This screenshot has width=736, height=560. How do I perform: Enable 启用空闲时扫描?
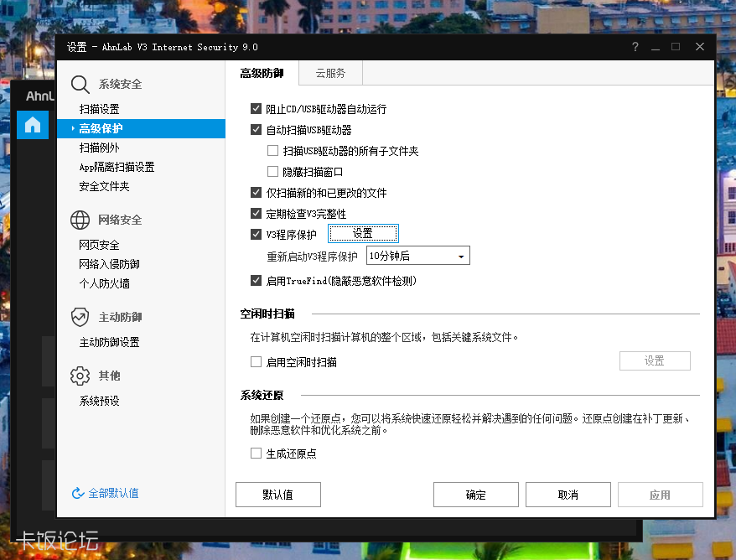click(257, 361)
